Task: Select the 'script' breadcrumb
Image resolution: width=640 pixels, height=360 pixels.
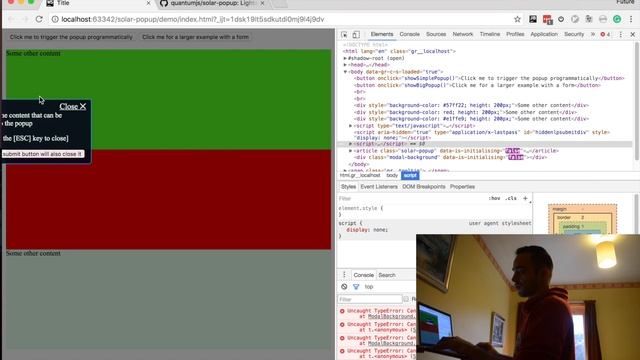Action: pyautogui.click(x=410, y=176)
